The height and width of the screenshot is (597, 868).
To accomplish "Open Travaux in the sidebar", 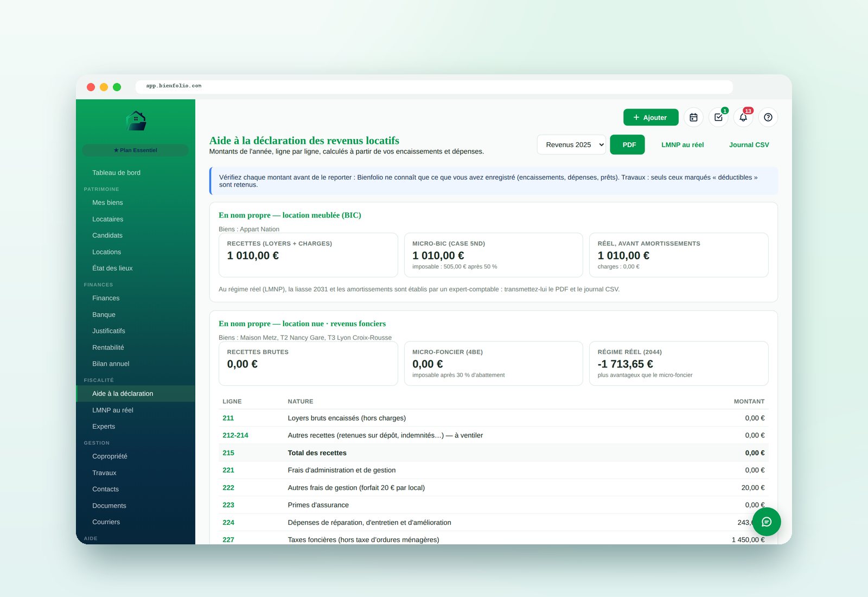I will [136, 473].
